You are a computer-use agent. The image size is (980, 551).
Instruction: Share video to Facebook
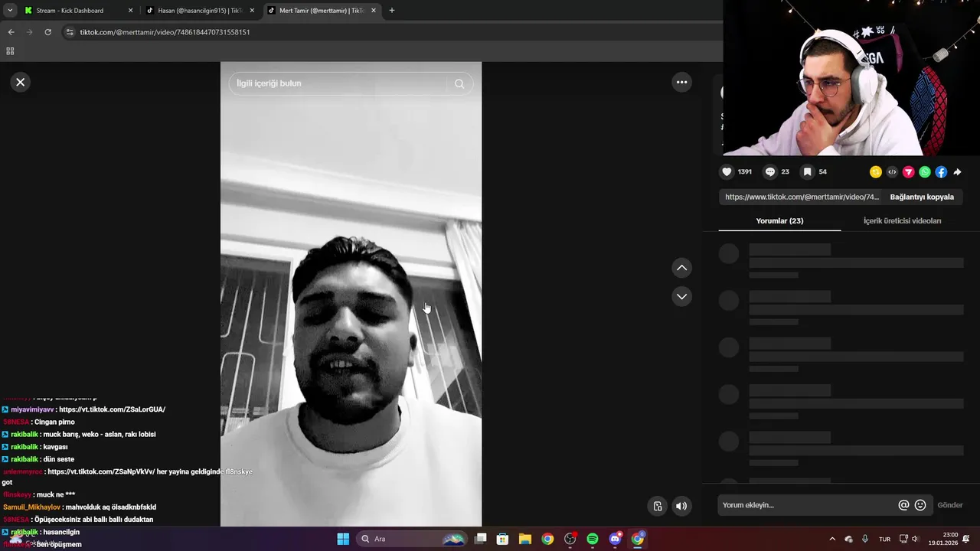pos(941,172)
